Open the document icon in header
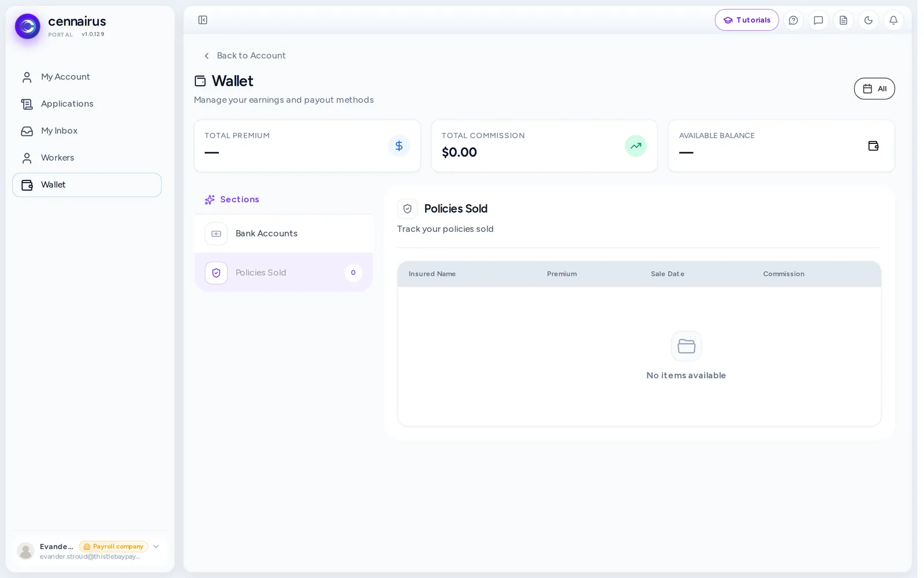This screenshot has width=924, height=578. click(843, 20)
